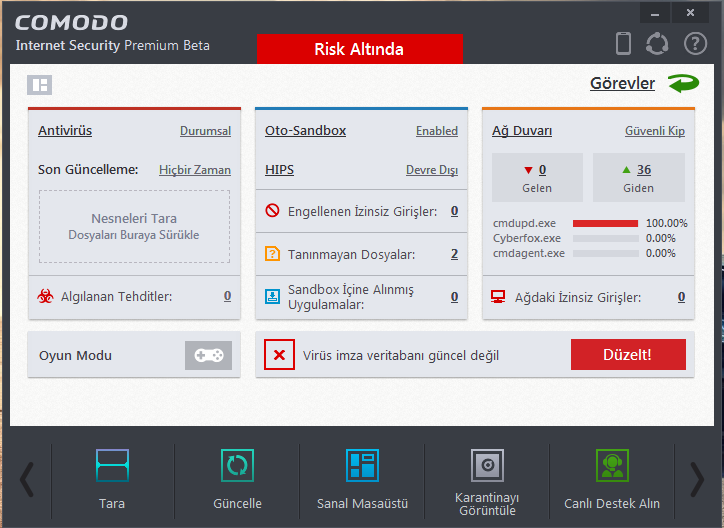Viewport: 724px width, 528px height.
Task: Click the Giden outbound connections count 36
Action: (x=644, y=170)
